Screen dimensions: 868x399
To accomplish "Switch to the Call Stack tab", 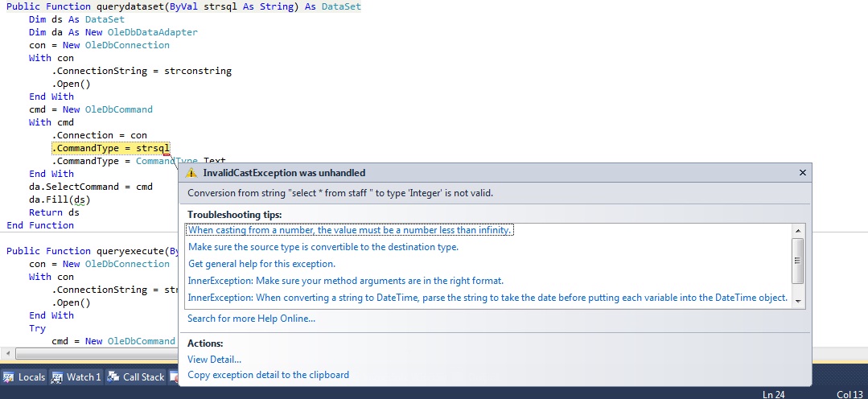I will point(136,377).
